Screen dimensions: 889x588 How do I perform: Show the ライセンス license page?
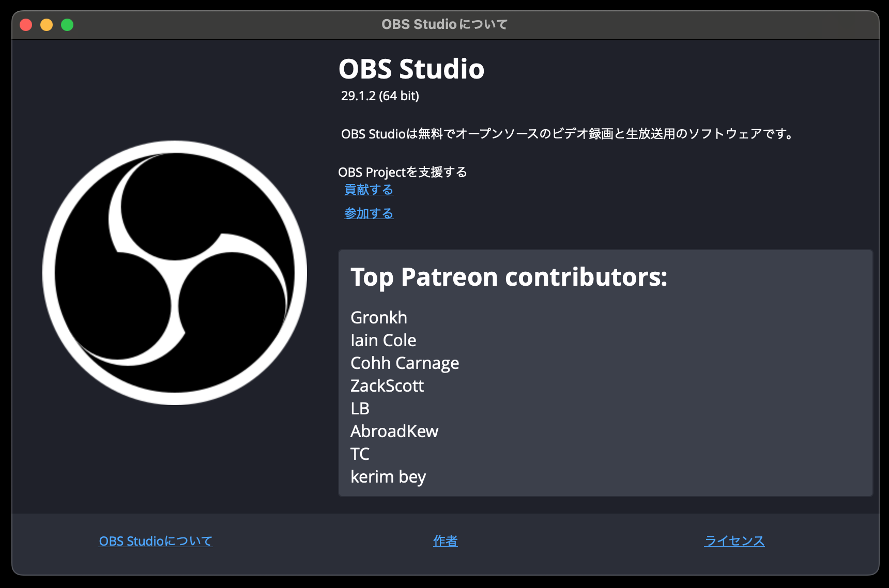coord(734,541)
